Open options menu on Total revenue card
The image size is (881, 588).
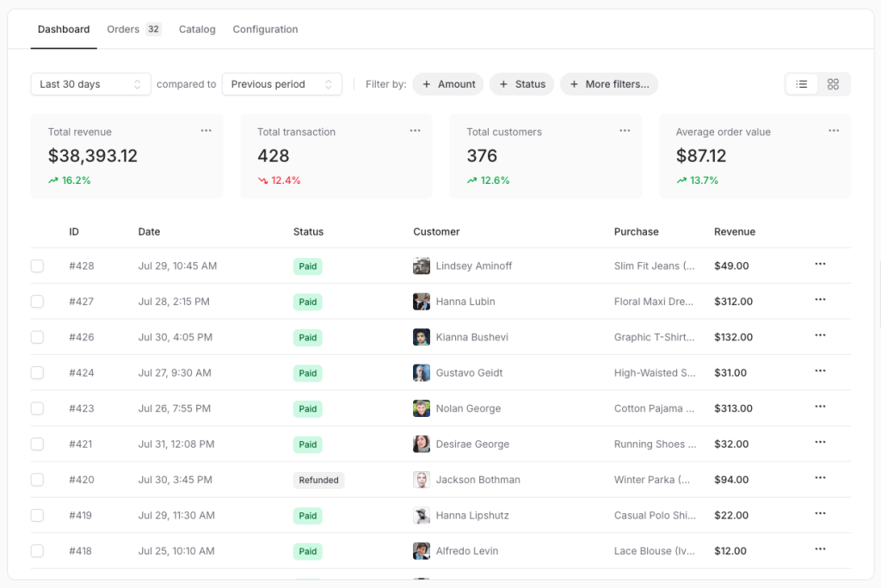pyautogui.click(x=206, y=130)
